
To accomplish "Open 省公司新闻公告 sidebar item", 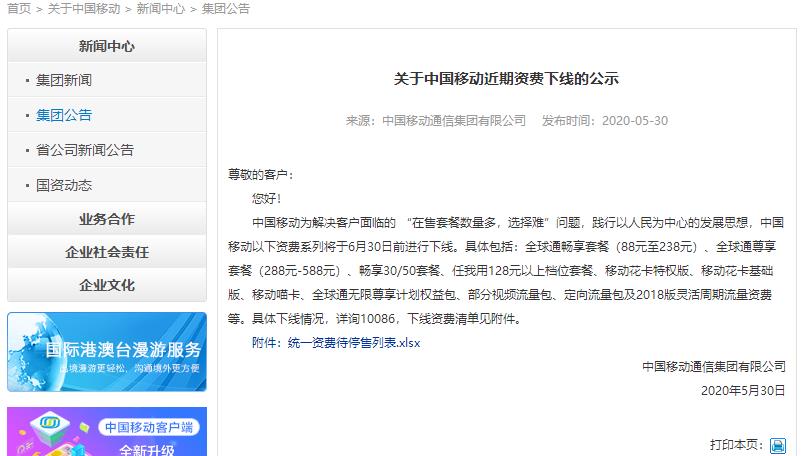I will tap(85, 150).
